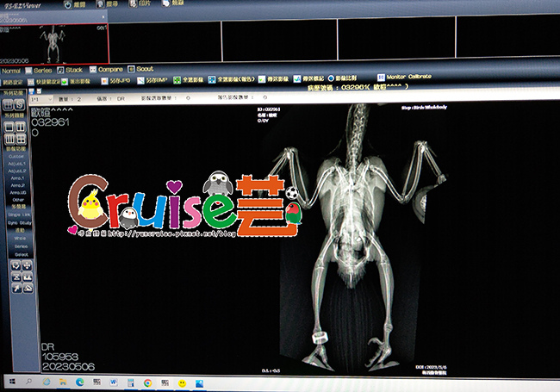Select Anno.US annotation tools
560x392 pixels.
(x=18, y=192)
